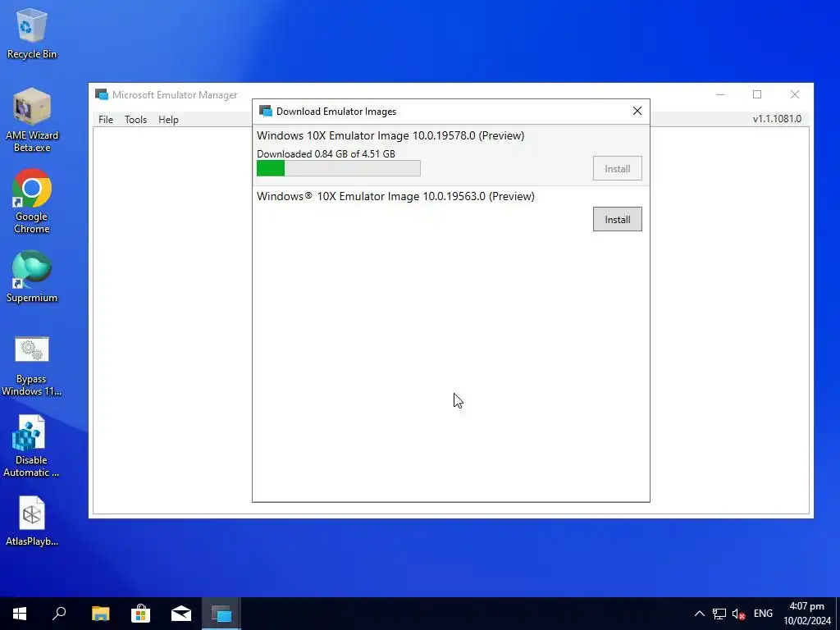Click Download Emulator Images dialog icon

[265, 111]
